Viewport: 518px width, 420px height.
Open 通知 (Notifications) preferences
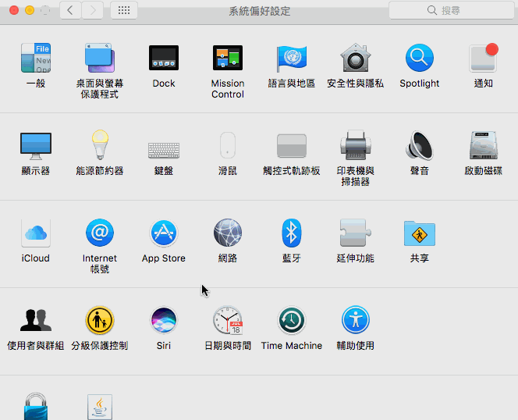[x=484, y=58]
